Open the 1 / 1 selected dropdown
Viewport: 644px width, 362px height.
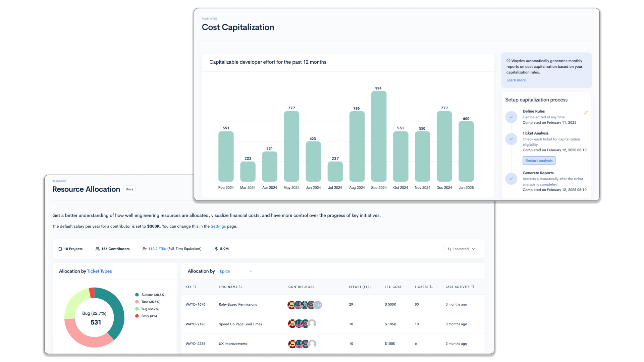click(462, 249)
